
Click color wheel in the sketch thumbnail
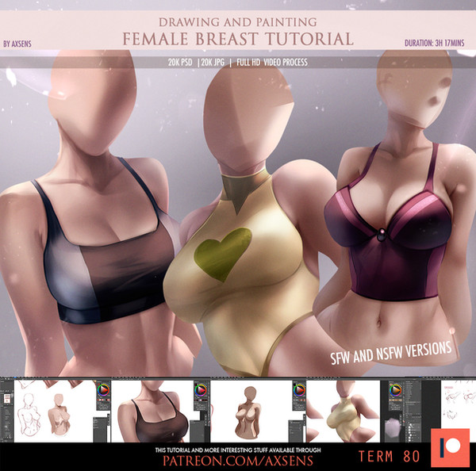103,390
